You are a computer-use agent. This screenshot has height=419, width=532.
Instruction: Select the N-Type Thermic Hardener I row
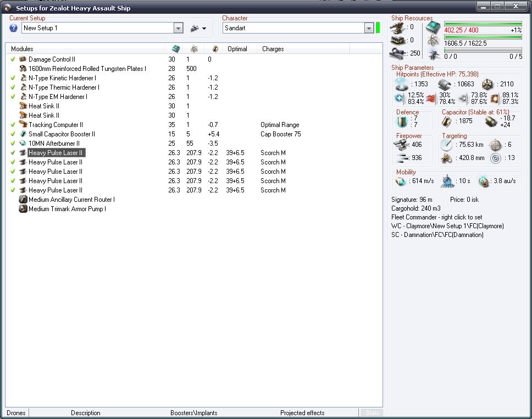coord(194,87)
